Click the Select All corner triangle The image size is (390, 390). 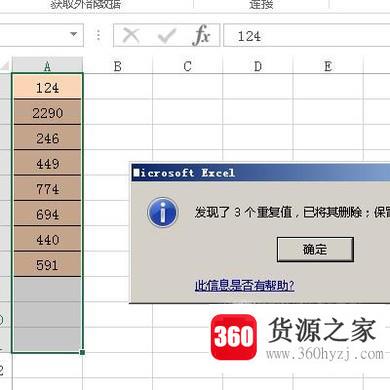tap(5, 65)
